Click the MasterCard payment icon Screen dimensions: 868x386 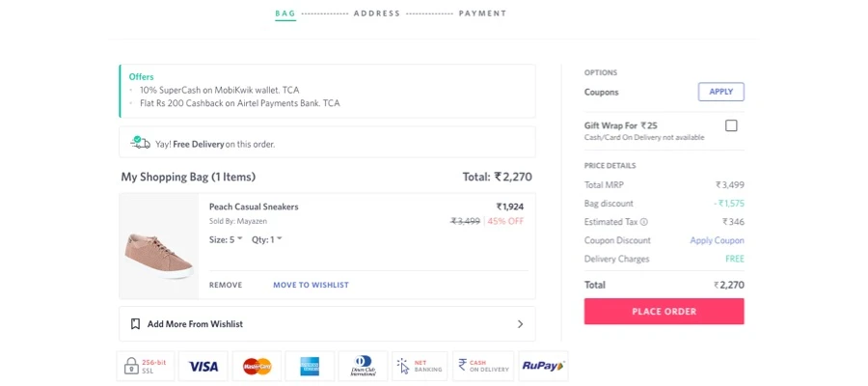tap(257, 367)
